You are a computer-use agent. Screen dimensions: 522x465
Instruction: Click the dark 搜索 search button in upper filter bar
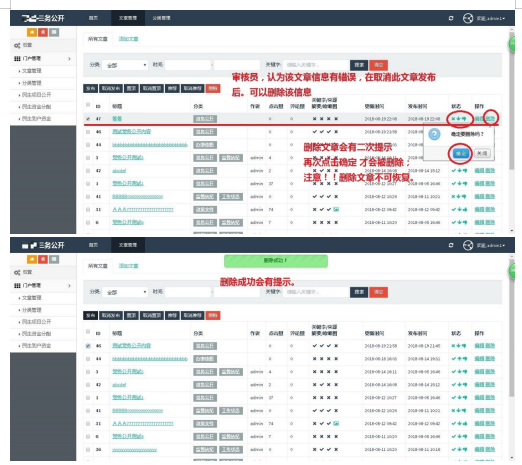coord(359,65)
